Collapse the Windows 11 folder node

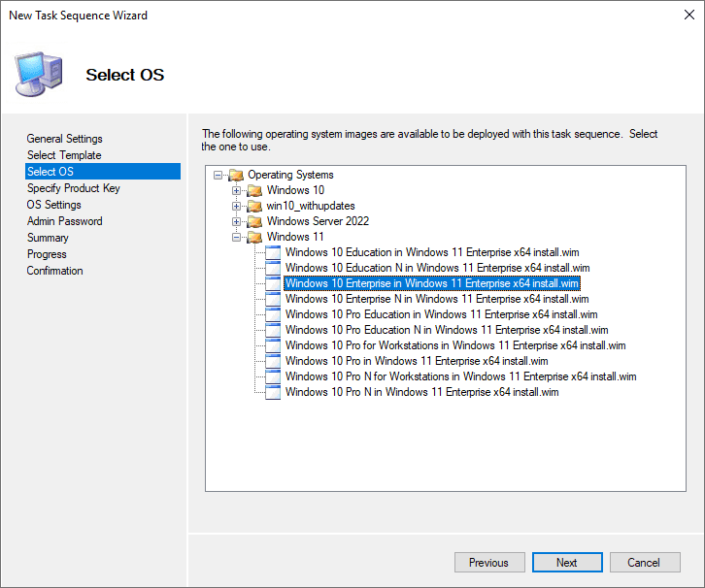tap(236, 237)
